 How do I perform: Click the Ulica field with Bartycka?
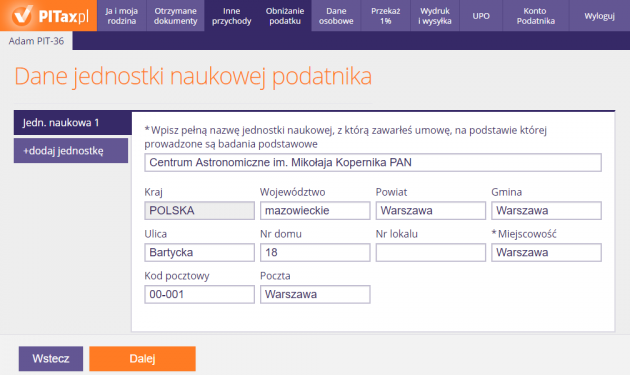[x=199, y=252]
